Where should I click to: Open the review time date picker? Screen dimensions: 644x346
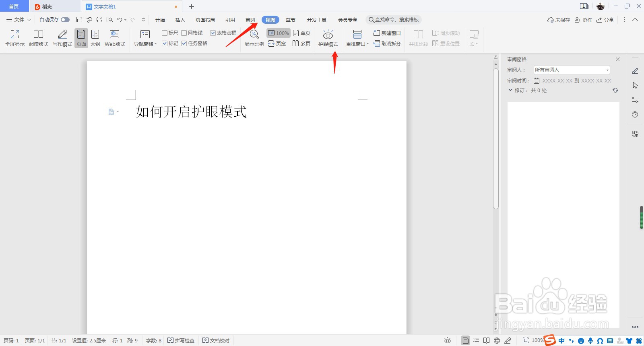[537, 80]
